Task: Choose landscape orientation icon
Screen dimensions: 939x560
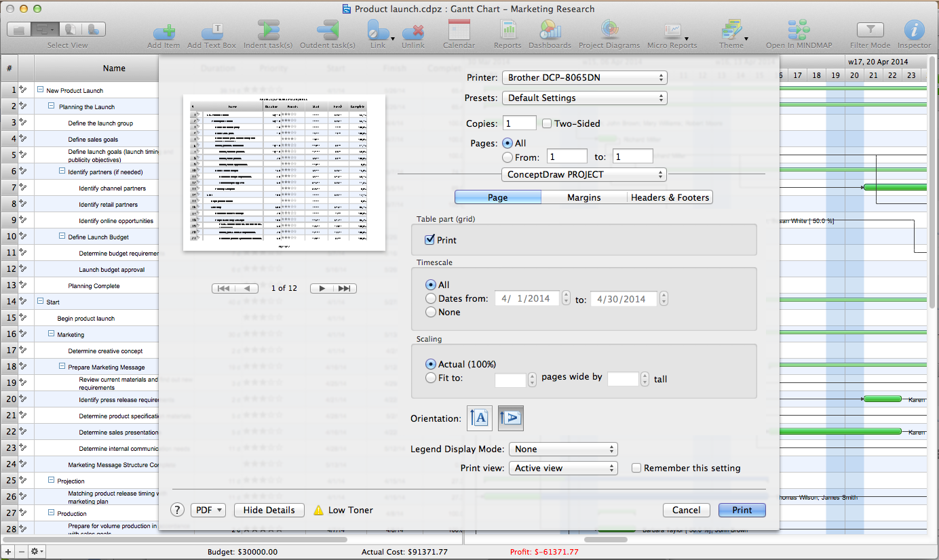Action: (511, 418)
